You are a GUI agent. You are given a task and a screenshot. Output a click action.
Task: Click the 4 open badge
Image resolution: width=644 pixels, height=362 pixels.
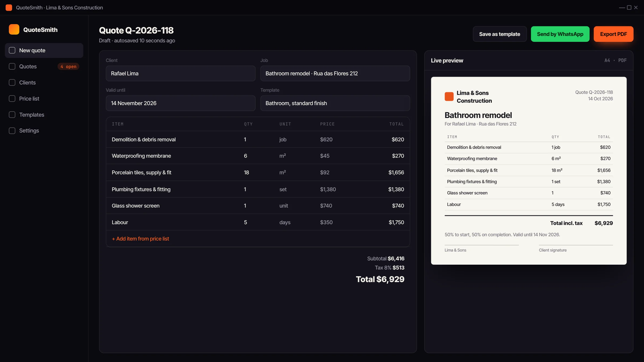click(68, 67)
